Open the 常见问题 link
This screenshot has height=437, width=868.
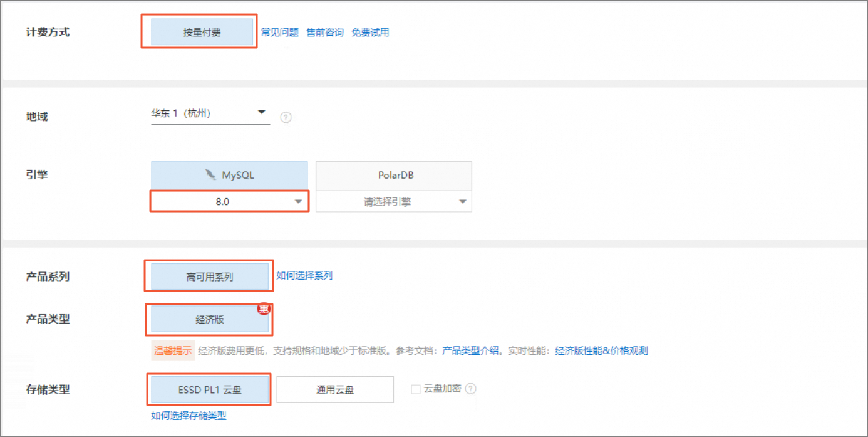pos(280,33)
